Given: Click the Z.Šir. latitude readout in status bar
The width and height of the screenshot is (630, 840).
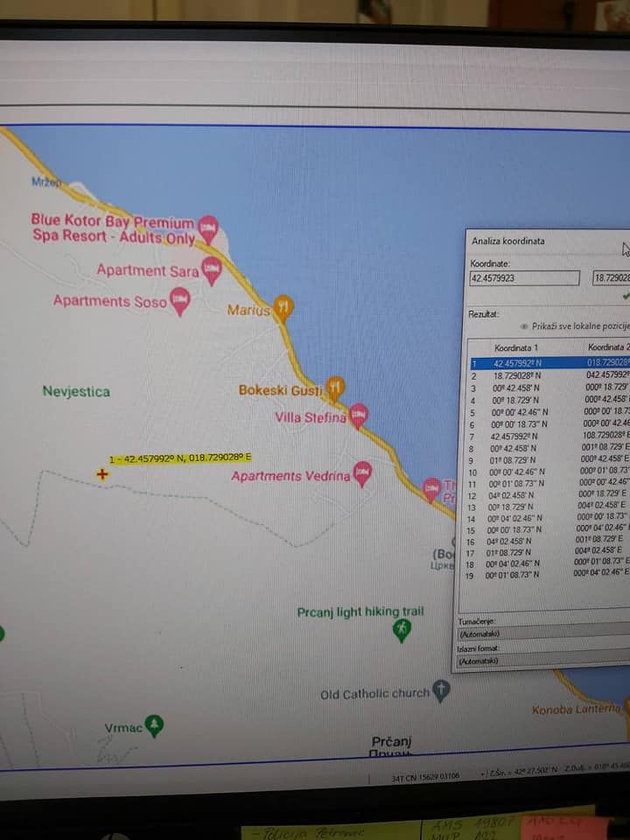Looking at the screenshot, I should point(520,770).
